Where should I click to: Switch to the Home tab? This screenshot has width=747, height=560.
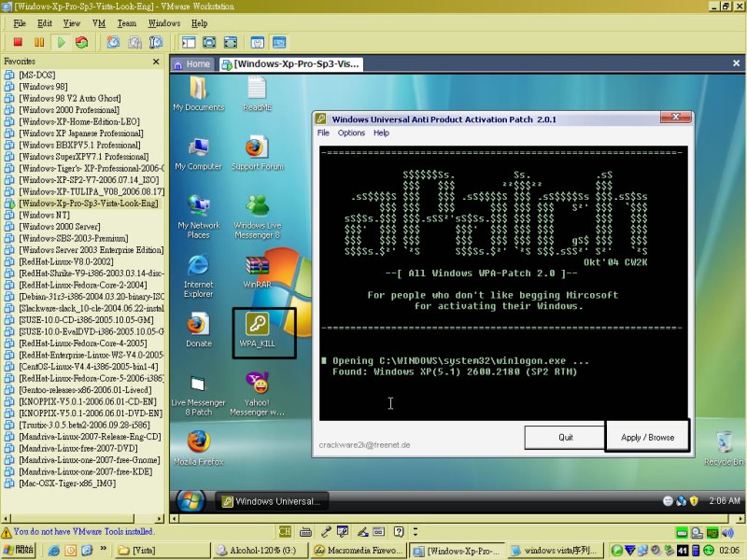192,64
